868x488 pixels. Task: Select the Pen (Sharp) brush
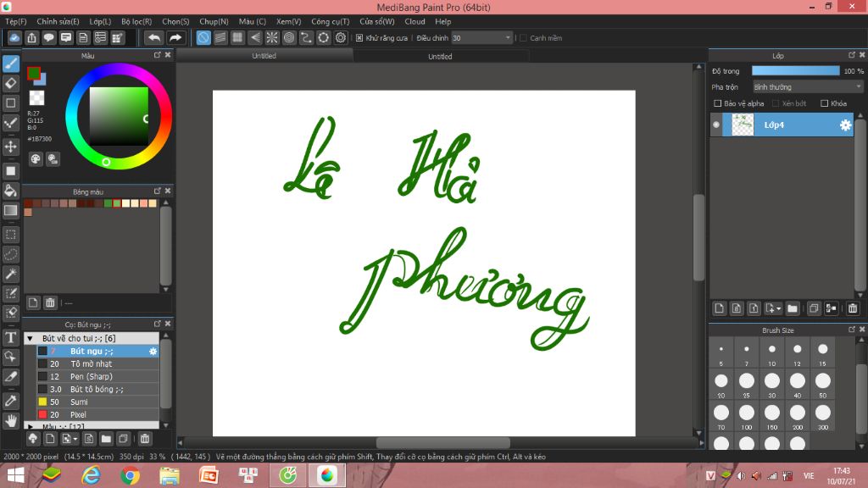97,377
